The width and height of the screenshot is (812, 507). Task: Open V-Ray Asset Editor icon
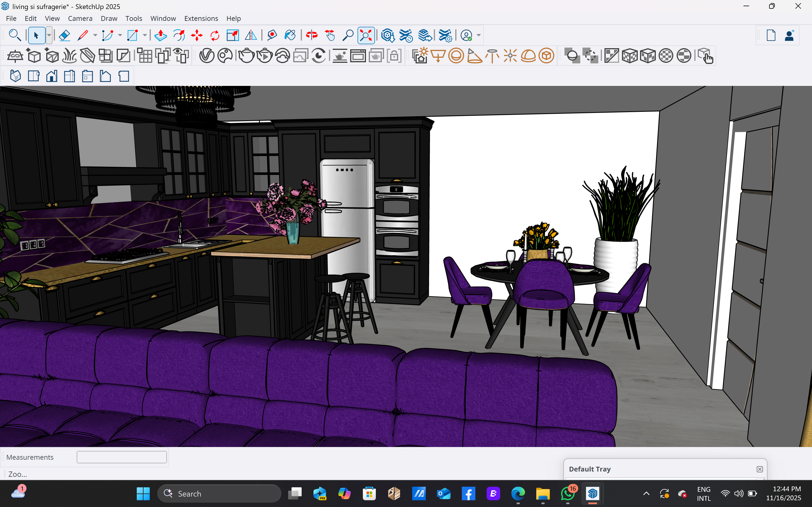pyautogui.click(x=207, y=56)
